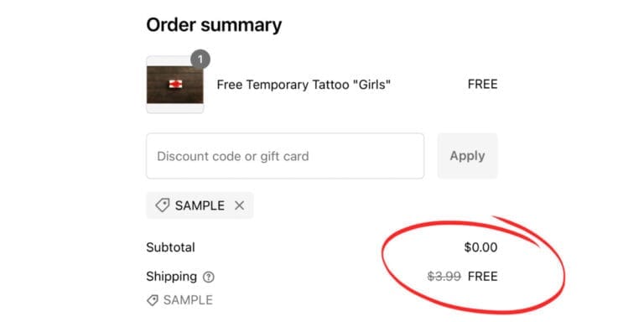Screen dimensions: 644x322
Task: Click the Shipping label
Action: (x=172, y=277)
